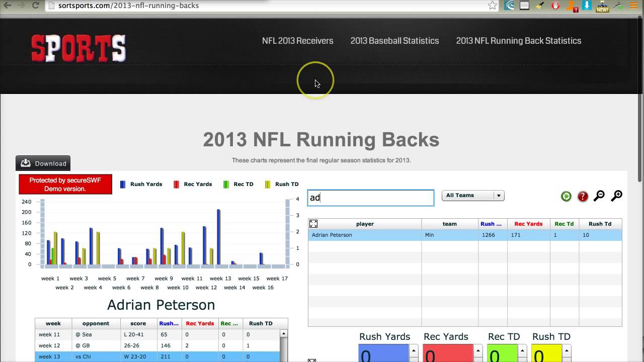Viewport: 644px width, 362px height.
Task: Click the Rec TD stepper up arrow
Action: pyautogui.click(x=522, y=351)
